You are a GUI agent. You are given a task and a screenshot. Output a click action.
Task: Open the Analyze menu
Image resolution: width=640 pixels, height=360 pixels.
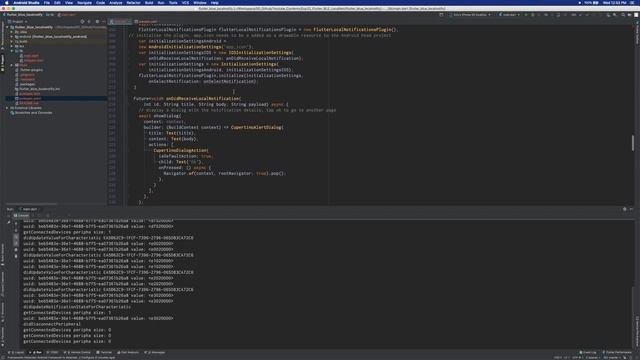[x=116, y=2]
